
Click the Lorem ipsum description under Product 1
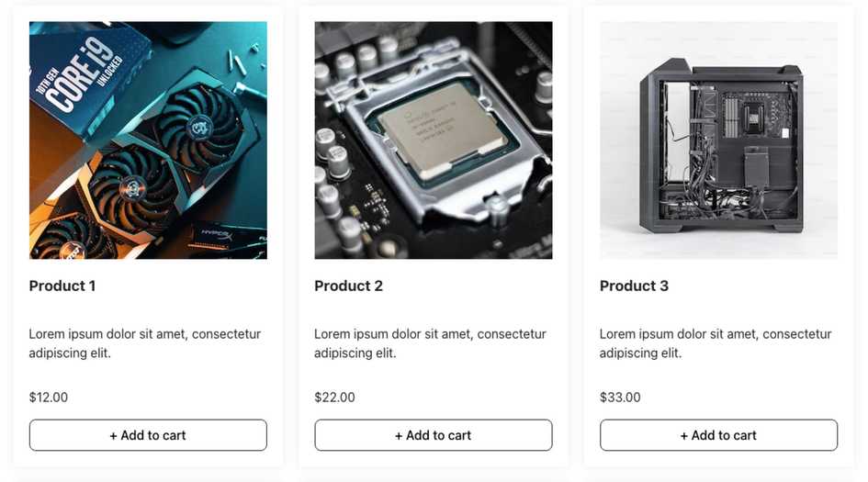[x=145, y=343]
